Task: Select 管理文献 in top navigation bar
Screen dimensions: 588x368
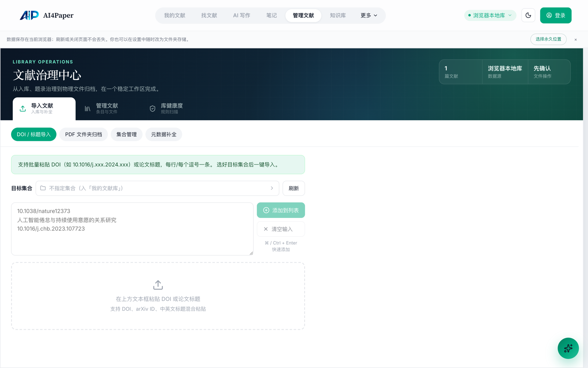Action: 303,15
